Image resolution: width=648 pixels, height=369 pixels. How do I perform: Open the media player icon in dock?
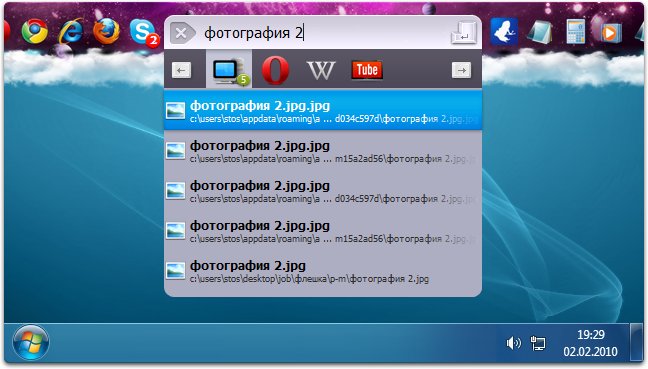click(x=610, y=32)
